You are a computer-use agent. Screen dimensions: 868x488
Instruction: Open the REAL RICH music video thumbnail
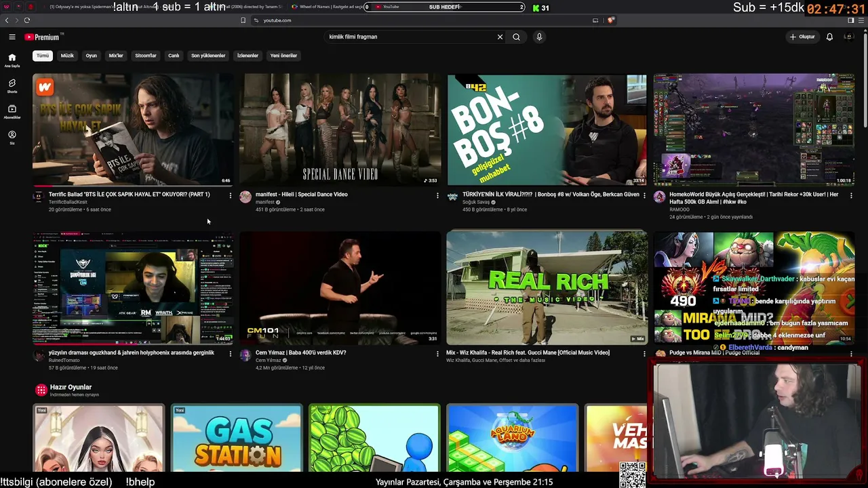click(547, 287)
